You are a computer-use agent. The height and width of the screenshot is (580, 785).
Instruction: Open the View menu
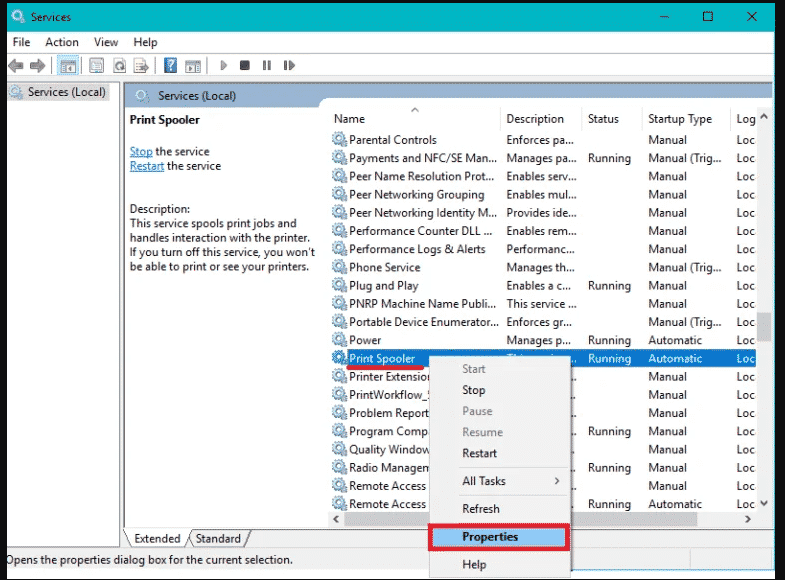pos(106,42)
